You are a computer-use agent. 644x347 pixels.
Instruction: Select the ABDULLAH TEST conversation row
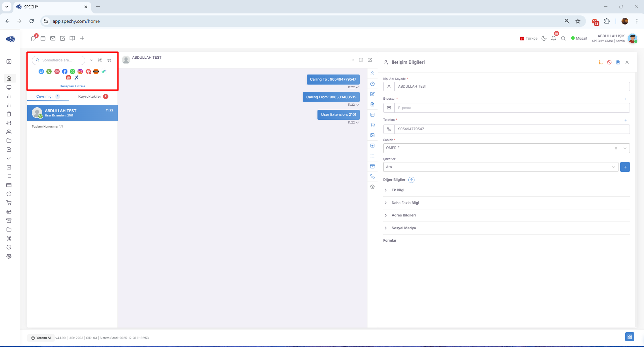click(72, 113)
